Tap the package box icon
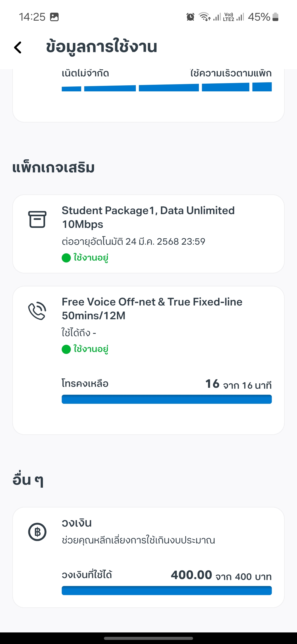This screenshot has height=644, width=297. coord(37,219)
